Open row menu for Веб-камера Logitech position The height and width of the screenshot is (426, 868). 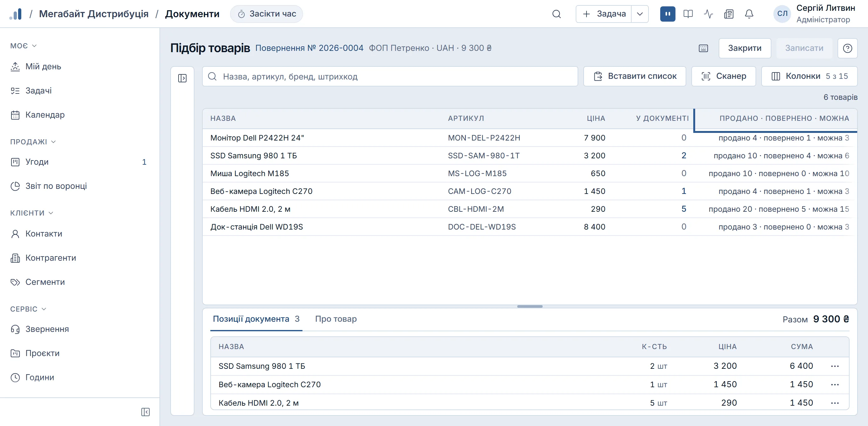click(x=834, y=385)
